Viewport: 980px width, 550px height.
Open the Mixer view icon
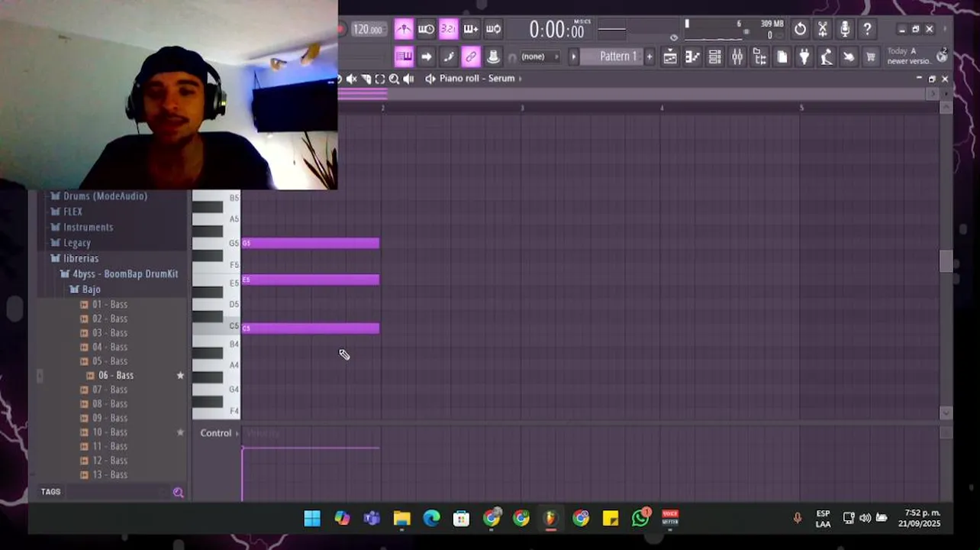(x=737, y=57)
